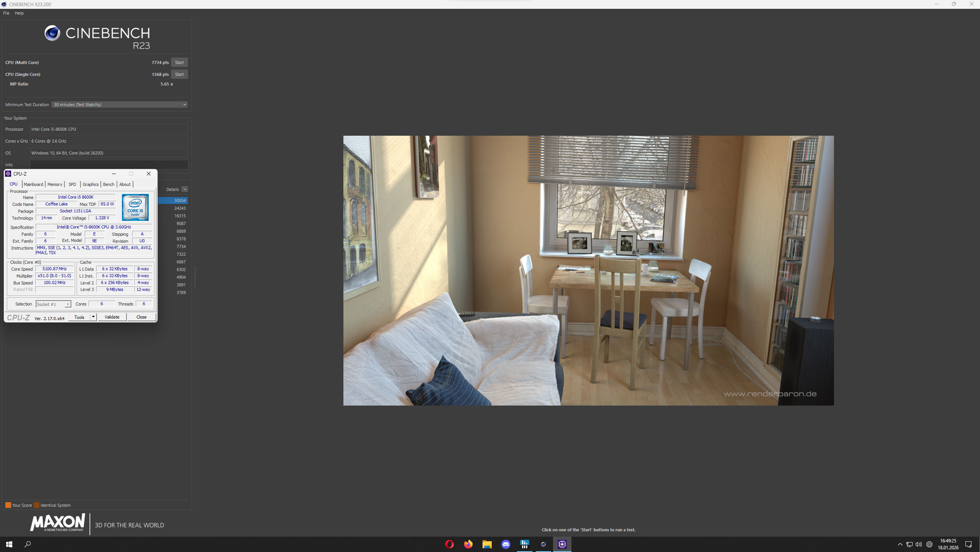Screen dimensions: 980x552
Task: Open Windows Settings from the system tray
Action: [930, 544]
